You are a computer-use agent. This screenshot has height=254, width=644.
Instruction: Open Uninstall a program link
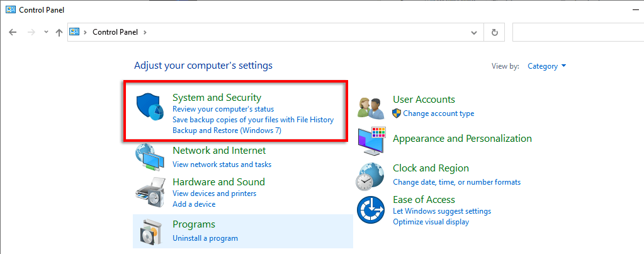click(x=205, y=238)
